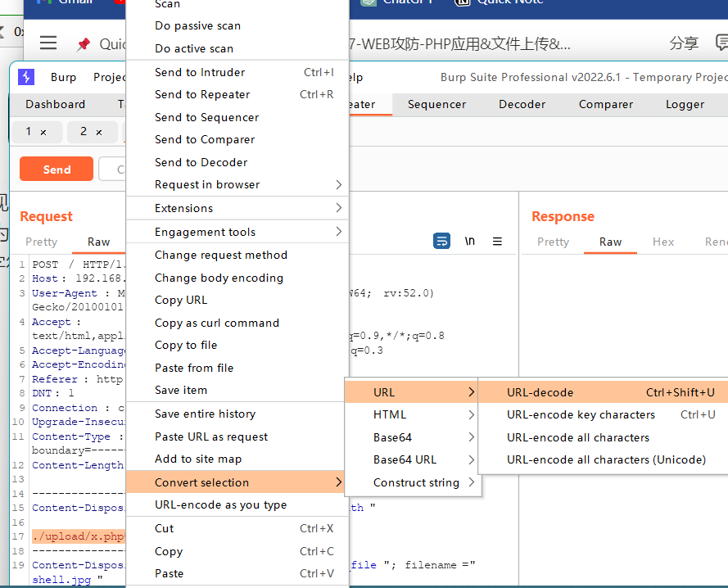Screen dimensions: 728x588
Task: Expand the URL conversion submenu
Action: pos(413,392)
